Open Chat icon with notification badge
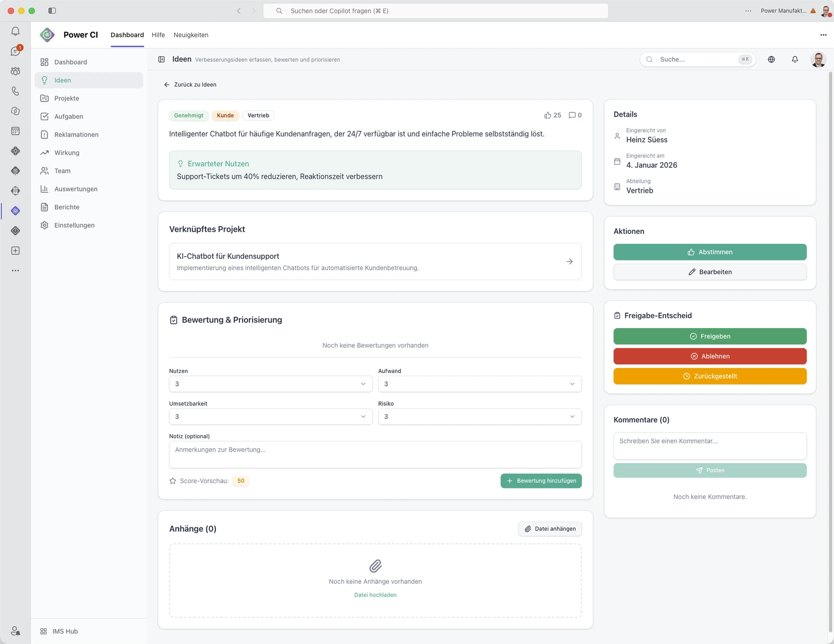This screenshot has height=644, width=834. tap(16, 51)
